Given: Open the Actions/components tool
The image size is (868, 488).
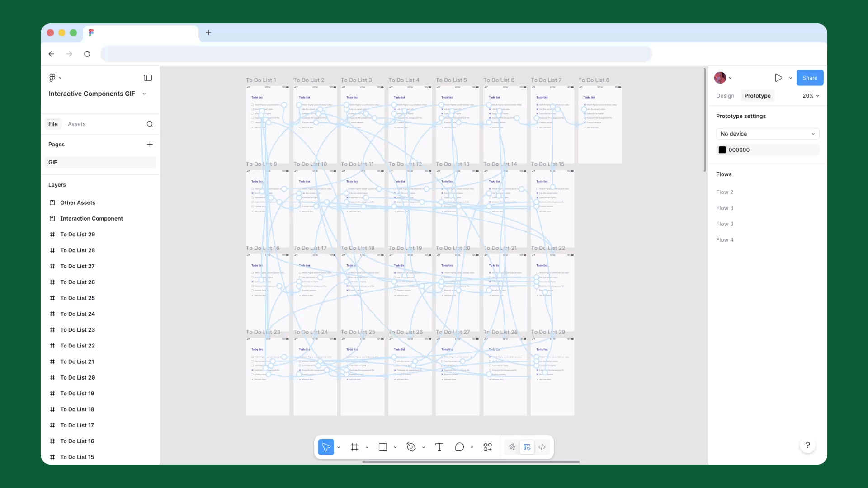Looking at the screenshot, I should (487, 447).
